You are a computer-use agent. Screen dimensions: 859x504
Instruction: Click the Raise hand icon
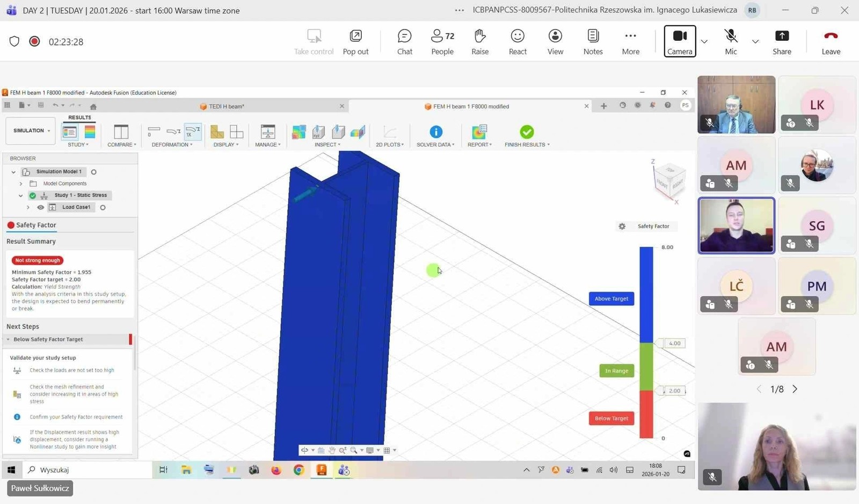[479, 42]
